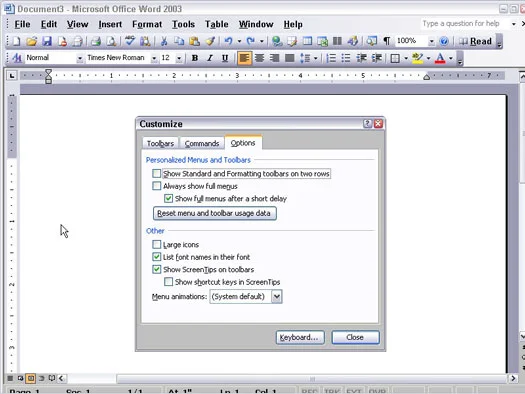Open the Research tool icon
This screenshot has width=525, height=394.
(x=145, y=42)
